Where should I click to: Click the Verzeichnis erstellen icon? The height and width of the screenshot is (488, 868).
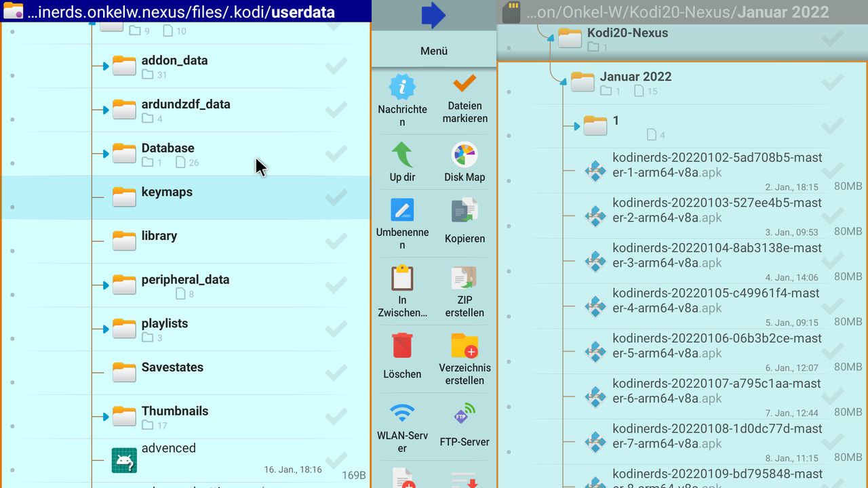point(465,346)
